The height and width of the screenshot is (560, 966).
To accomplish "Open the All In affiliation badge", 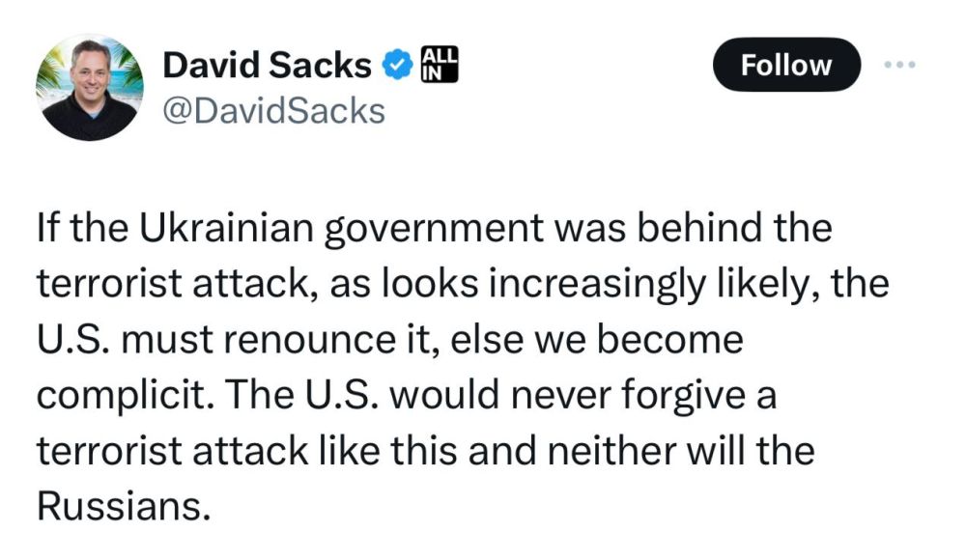I will pos(440,64).
